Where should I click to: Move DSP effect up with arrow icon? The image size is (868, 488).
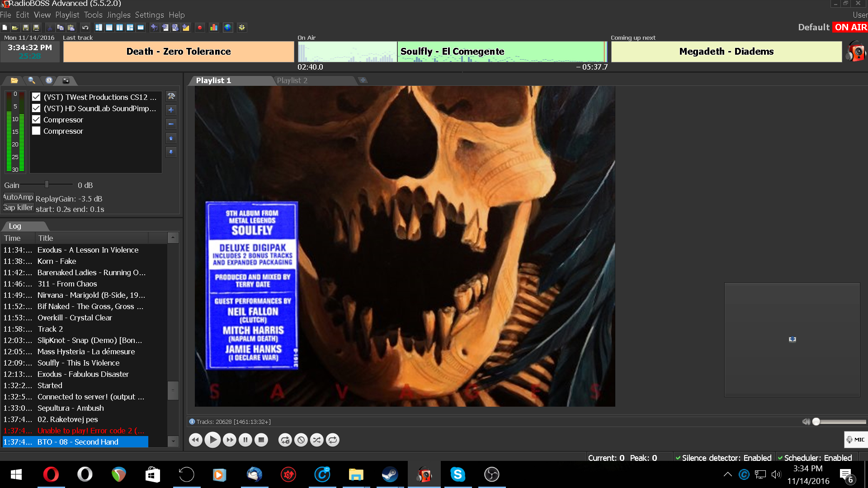(171, 138)
